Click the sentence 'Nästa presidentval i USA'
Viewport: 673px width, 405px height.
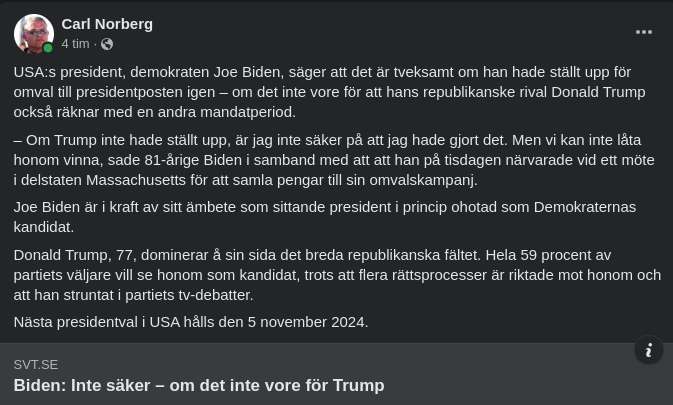(190, 322)
